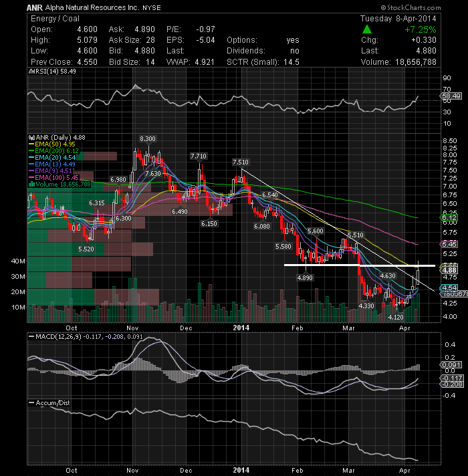Select the Ask value 4.890
The image size is (468, 476).
145,29
